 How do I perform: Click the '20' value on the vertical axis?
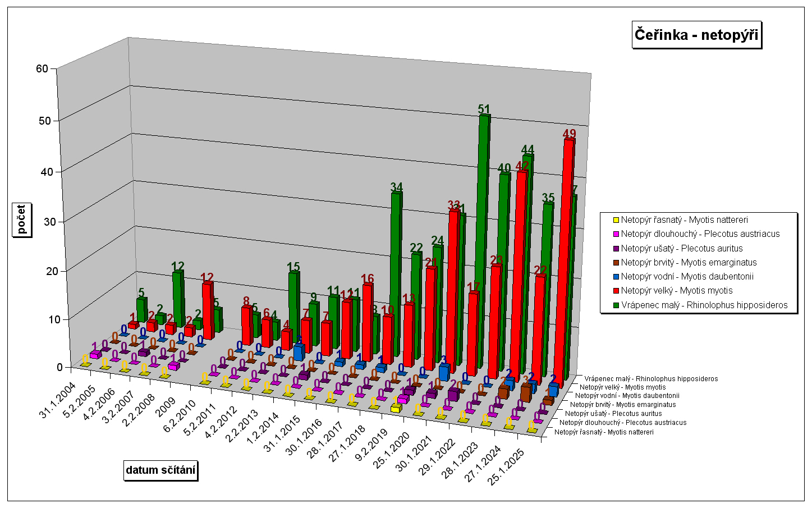pos(52,271)
